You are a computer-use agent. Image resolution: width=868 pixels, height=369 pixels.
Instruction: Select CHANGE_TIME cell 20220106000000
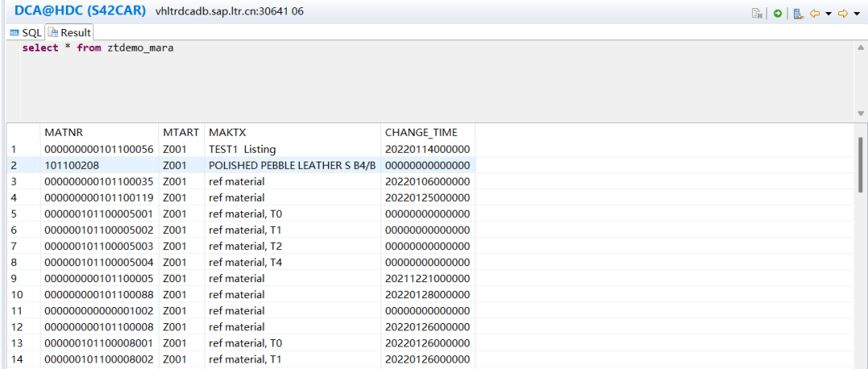pyautogui.click(x=428, y=181)
